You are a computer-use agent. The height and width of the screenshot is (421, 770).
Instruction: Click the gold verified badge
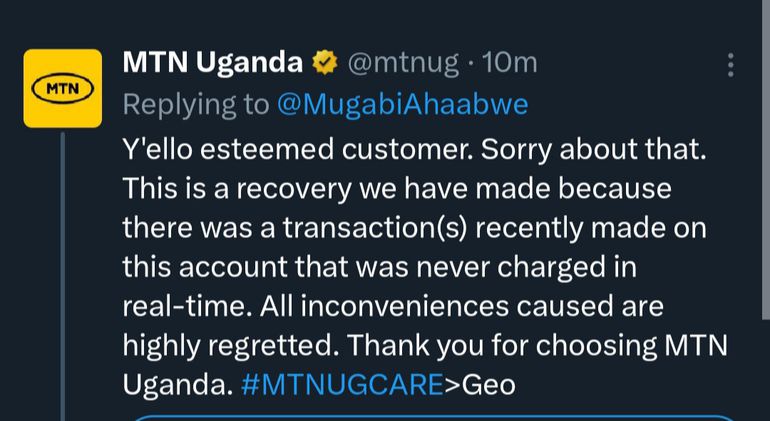point(324,63)
